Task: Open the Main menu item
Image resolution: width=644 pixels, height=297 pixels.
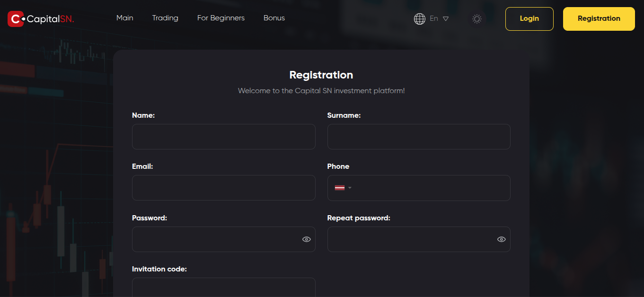Action: (125, 18)
